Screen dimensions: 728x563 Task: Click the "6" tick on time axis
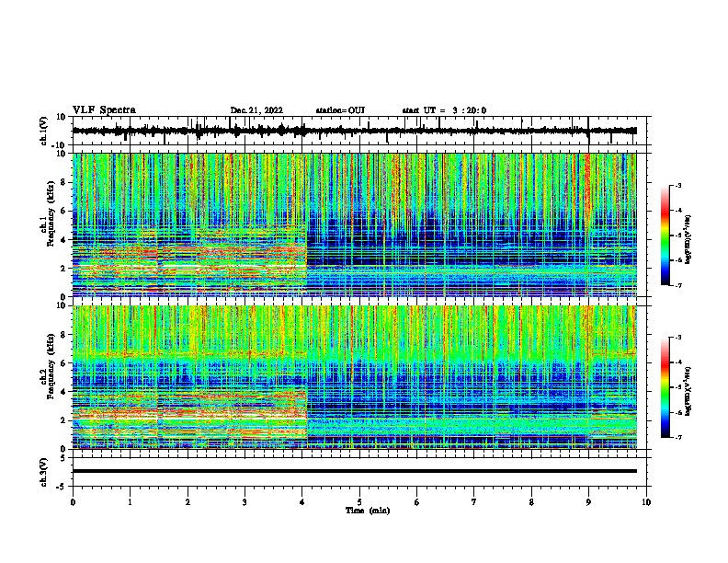pos(417,502)
